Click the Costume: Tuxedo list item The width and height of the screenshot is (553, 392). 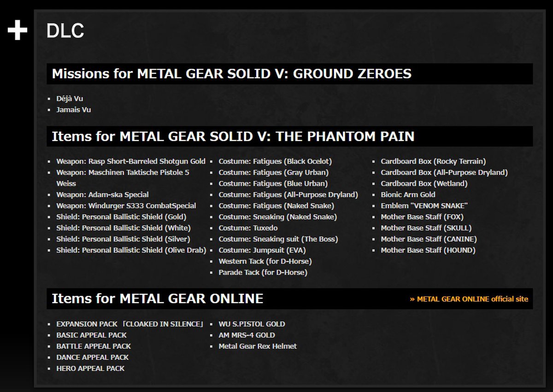[x=248, y=228]
